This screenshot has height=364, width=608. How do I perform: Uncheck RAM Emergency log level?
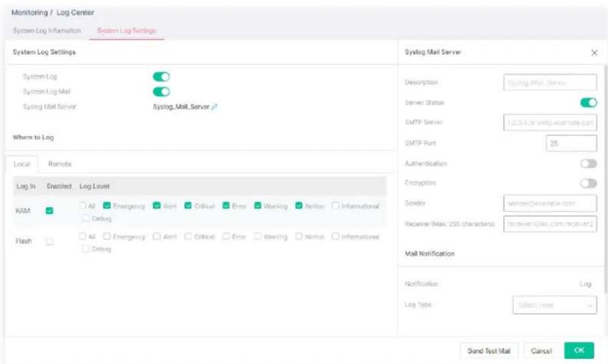(x=107, y=205)
